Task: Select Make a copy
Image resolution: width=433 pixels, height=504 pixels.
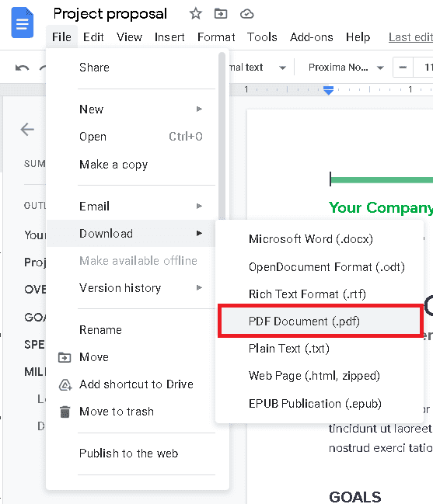Action: (131, 165)
